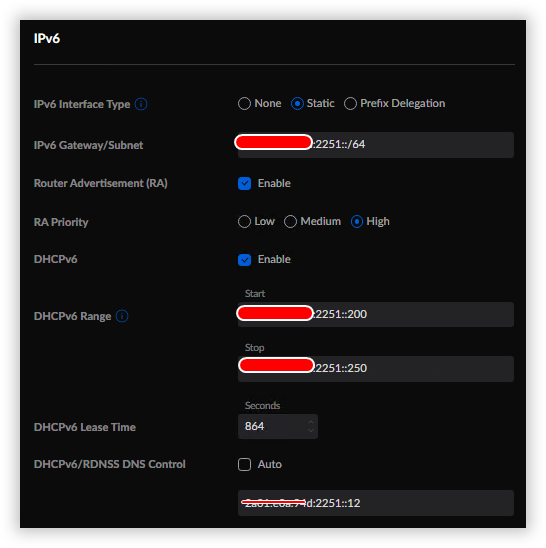The image size is (546, 548).
Task: Edit the IPv6 Gateway/Subnet field
Action: tap(376, 145)
